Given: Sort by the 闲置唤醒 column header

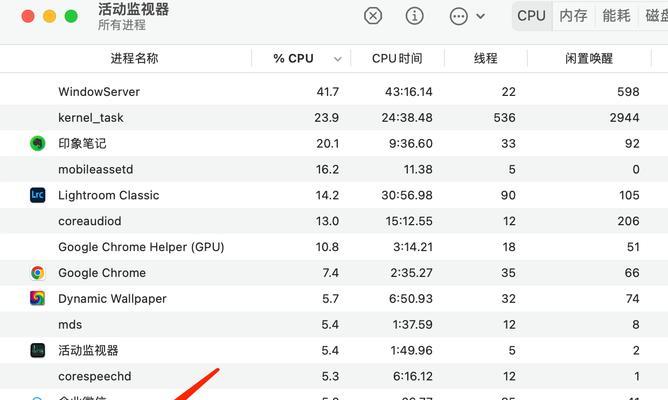Looking at the screenshot, I should 589,58.
